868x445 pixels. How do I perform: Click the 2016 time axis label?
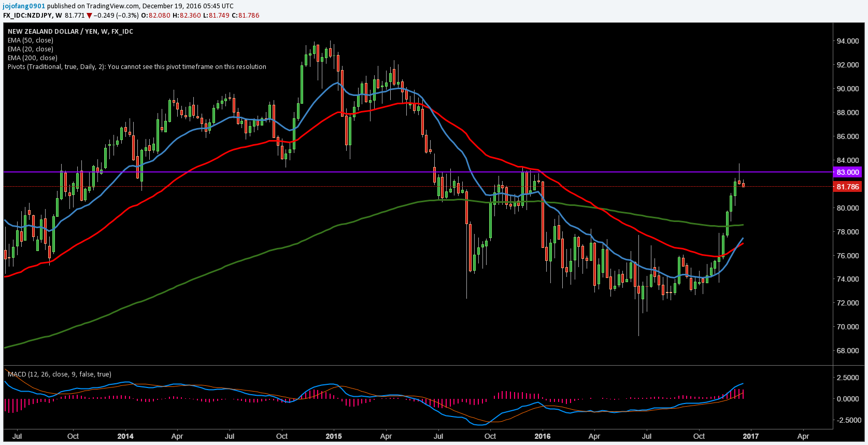point(543,436)
